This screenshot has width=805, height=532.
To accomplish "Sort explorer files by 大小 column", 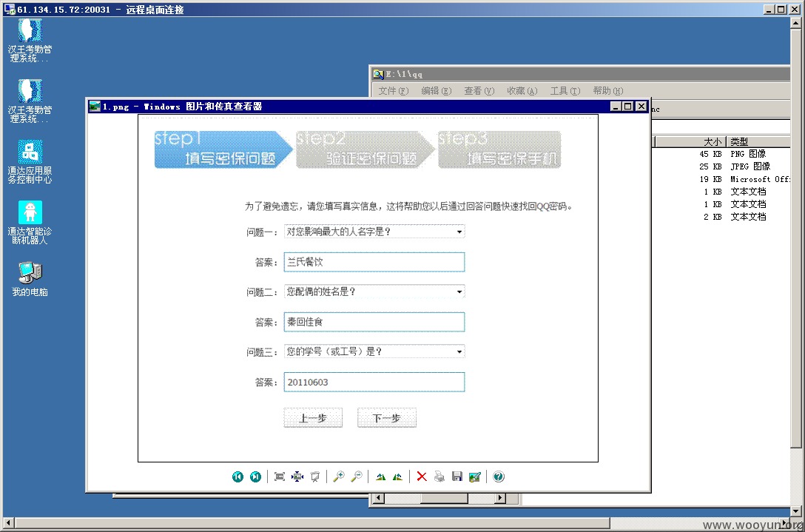I will [x=690, y=142].
